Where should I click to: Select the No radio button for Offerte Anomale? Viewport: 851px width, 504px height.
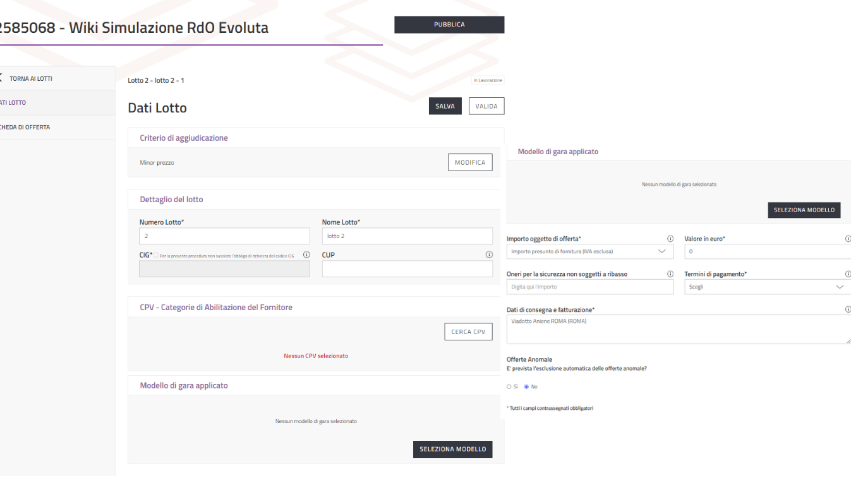(526, 387)
